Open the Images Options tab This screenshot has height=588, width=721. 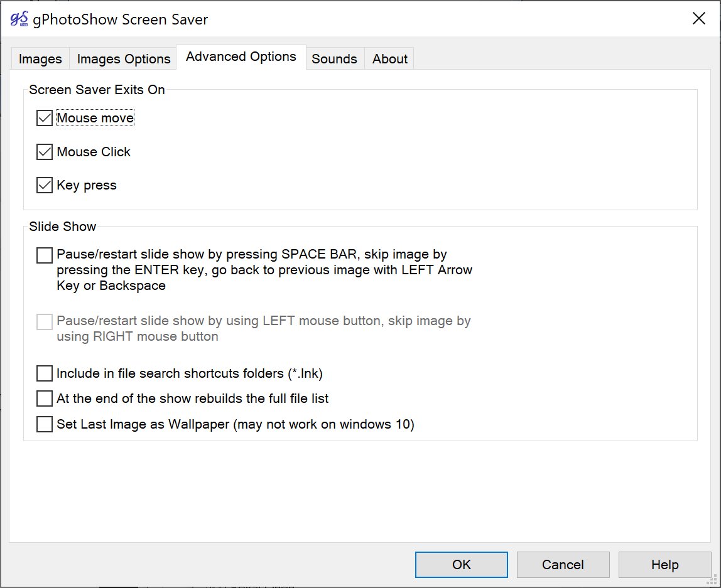pyautogui.click(x=124, y=59)
